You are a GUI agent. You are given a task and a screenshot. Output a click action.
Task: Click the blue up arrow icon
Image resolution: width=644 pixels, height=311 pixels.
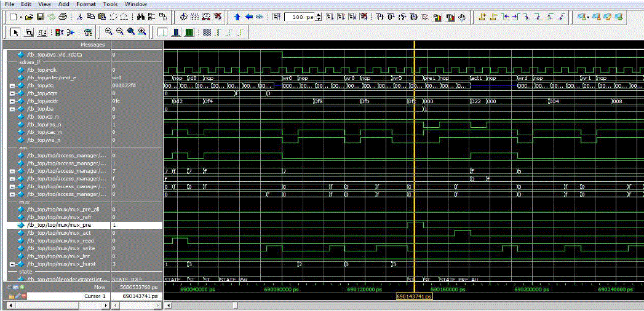pyautogui.click(x=237, y=17)
